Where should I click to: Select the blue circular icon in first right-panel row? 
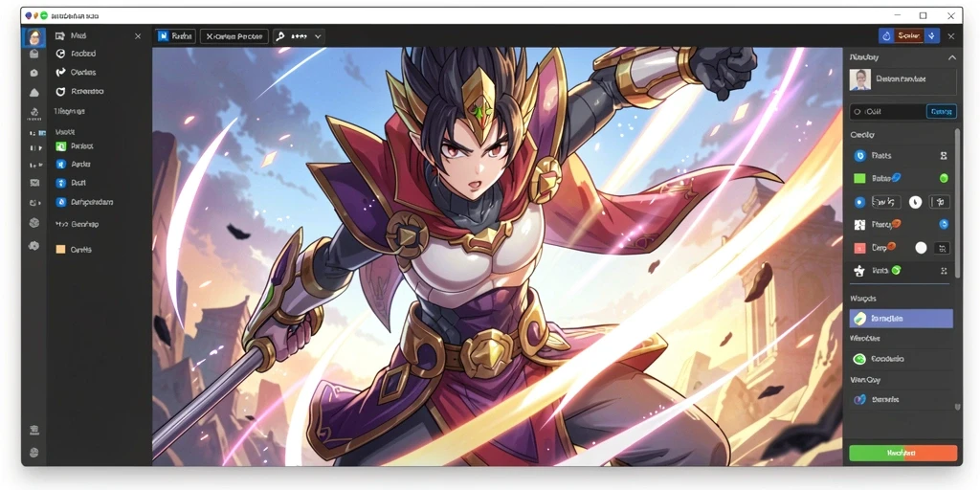pos(859,156)
